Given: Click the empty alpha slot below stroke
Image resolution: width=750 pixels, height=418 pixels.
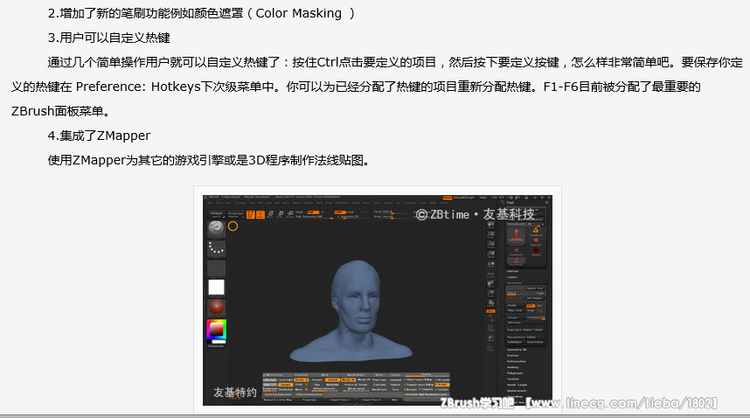Looking at the screenshot, I should [216, 268].
